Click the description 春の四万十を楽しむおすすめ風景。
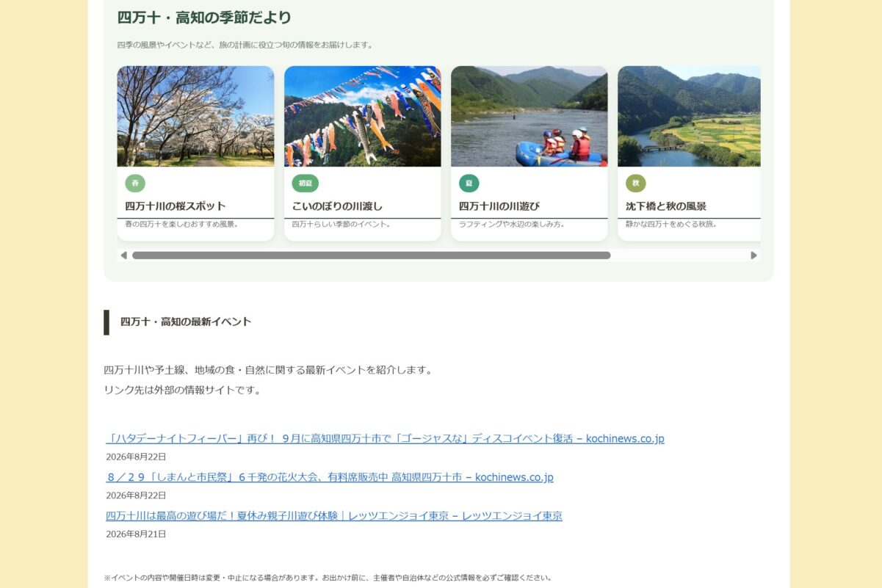The height and width of the screenshot is (588, 882). point(181,224)
